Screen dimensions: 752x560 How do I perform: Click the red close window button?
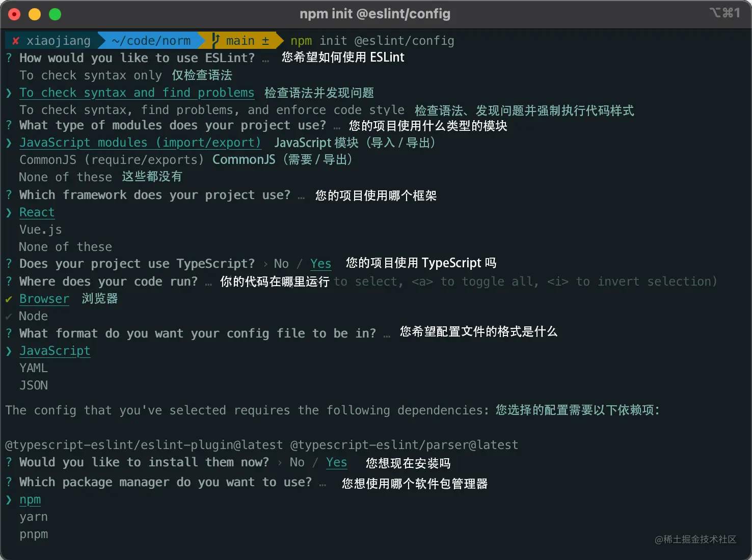(x=14, y=14)
